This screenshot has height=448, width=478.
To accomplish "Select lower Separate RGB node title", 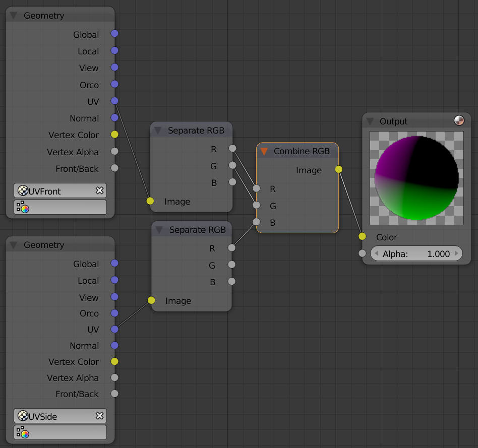I will [198, 230].
